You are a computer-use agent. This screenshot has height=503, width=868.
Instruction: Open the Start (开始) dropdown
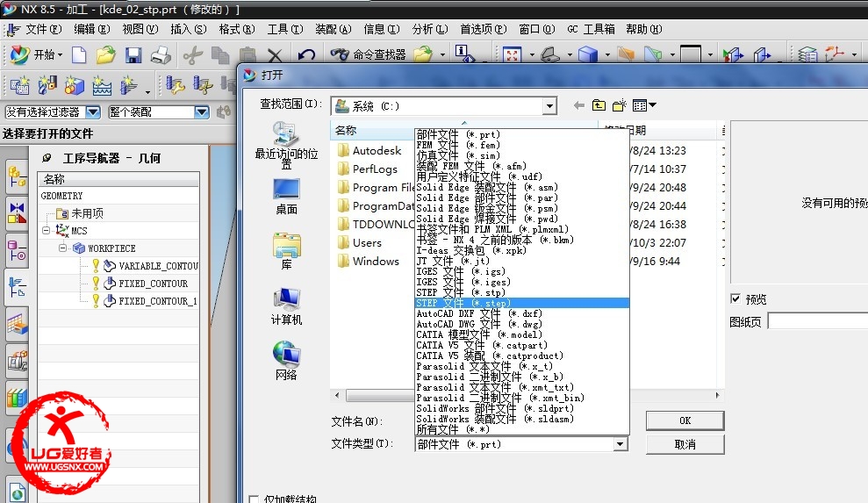(37, 54)
